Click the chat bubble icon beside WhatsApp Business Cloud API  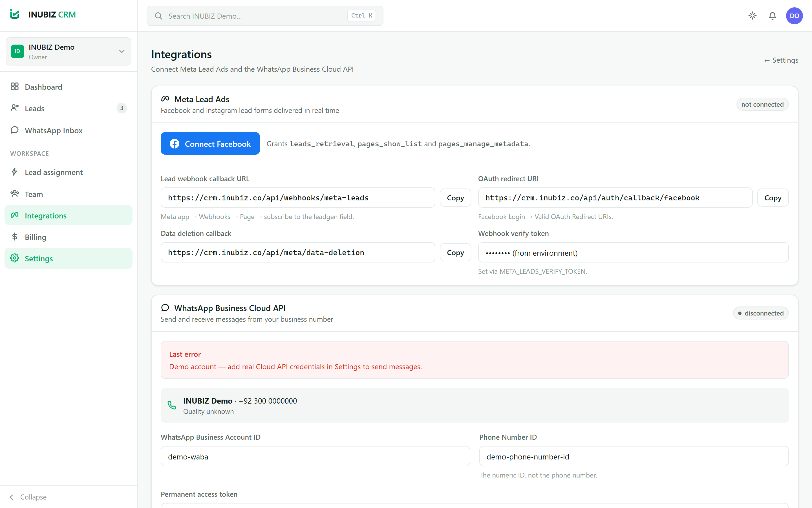point(165,308)
